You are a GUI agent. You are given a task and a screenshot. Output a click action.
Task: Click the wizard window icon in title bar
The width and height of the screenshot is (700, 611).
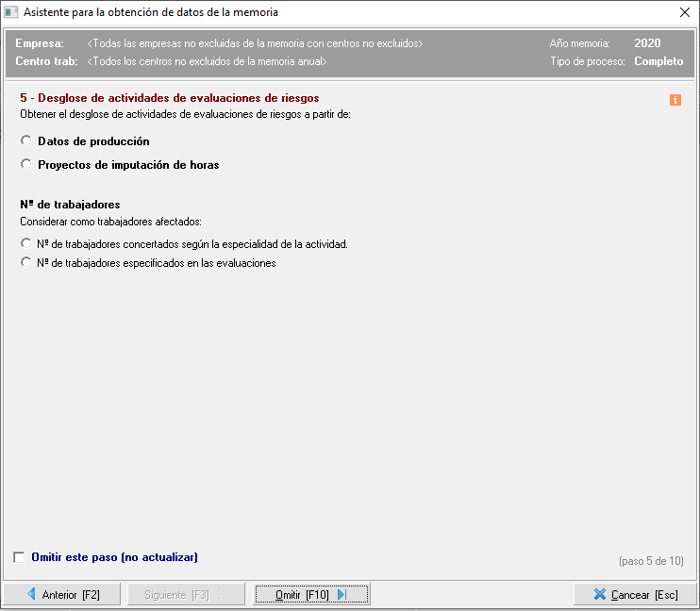point(11,13)
